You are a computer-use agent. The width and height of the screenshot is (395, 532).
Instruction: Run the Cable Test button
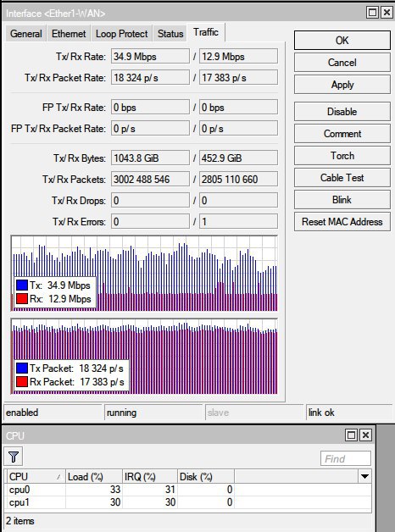pos(342,178)
